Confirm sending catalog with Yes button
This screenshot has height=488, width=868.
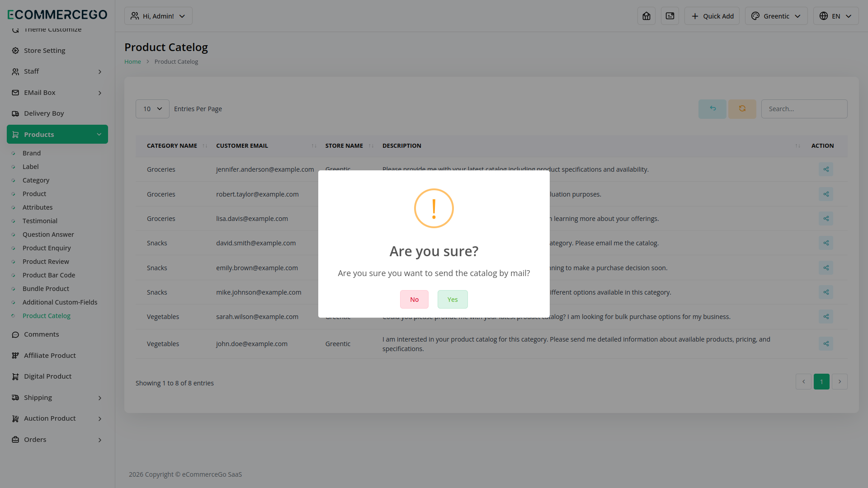(x=453, y=300)
